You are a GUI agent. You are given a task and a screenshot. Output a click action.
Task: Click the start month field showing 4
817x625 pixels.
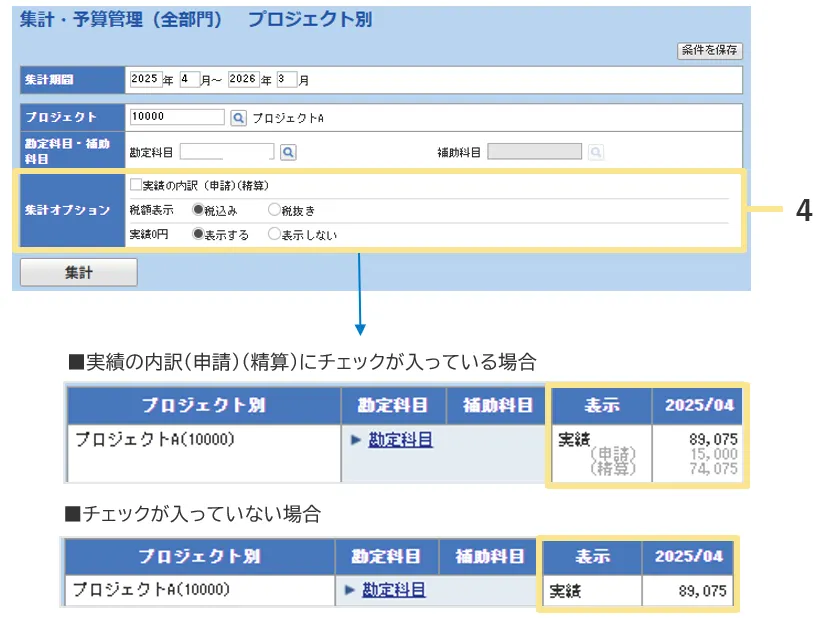pos(189,79)
